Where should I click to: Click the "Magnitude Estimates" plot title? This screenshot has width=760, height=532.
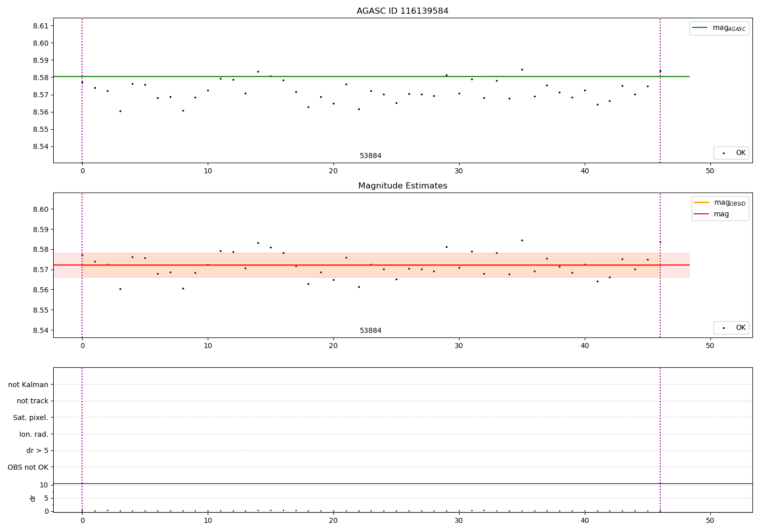(402, 186)
